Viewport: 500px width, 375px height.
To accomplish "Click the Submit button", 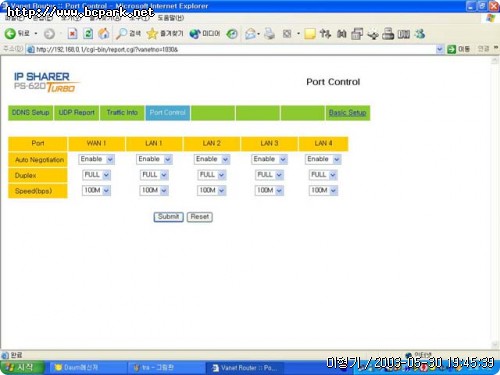I will pos(168,217).
